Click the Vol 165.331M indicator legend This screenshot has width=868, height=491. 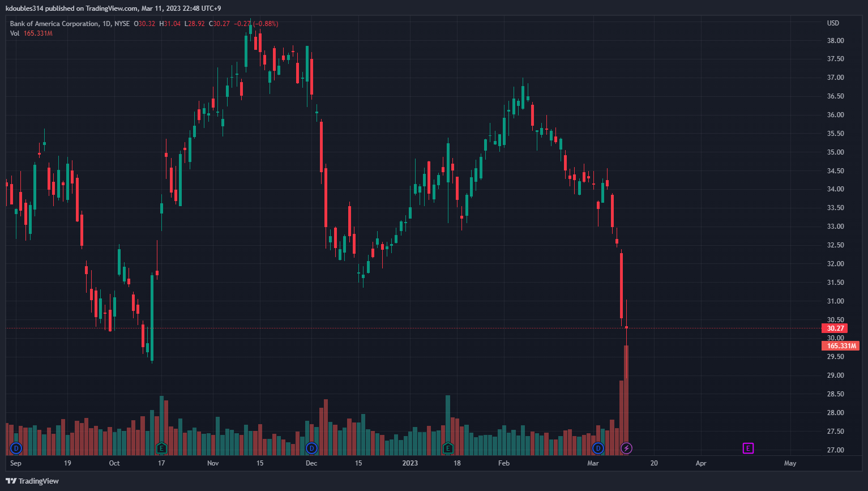pyautogui.click(x=31, y=33)
